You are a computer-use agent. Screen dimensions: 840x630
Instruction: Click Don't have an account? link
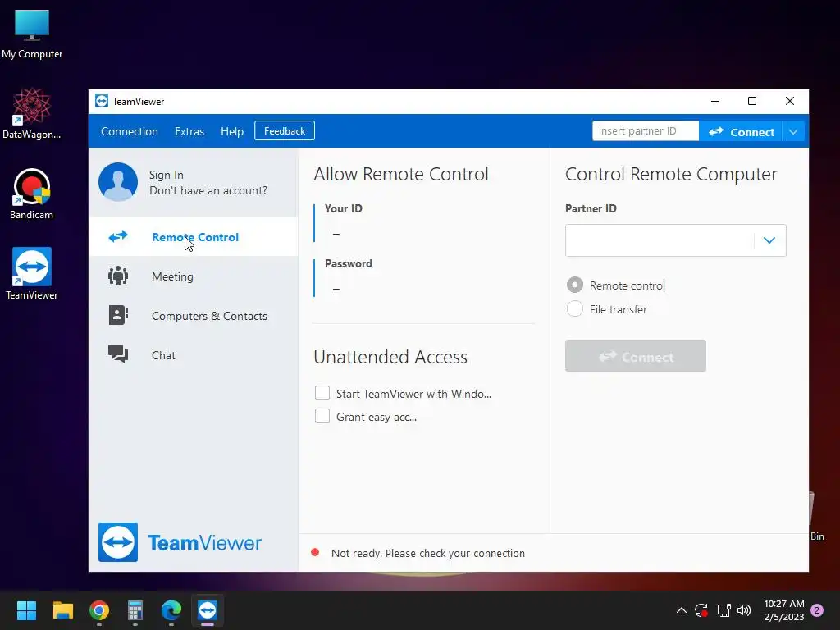208,190
